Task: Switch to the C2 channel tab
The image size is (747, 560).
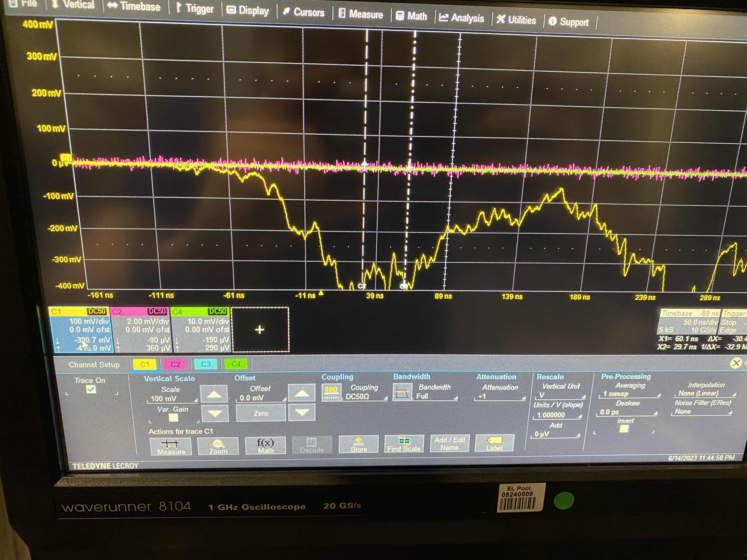Action: tap(175, 364)
